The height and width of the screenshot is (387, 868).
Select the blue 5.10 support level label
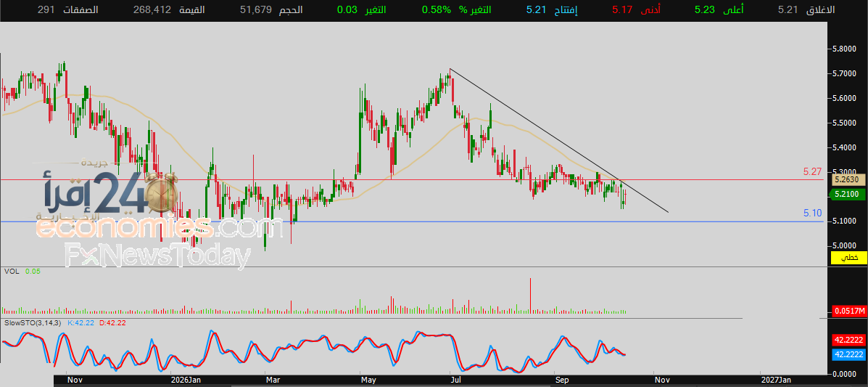[x=813, y=213]
